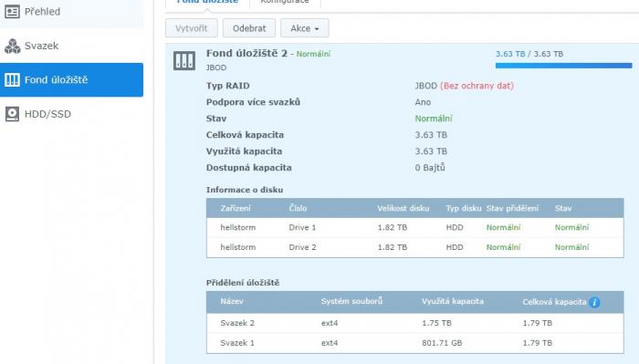The image size is (639, 364).
Task: Click the Přehled overview icon
Action: coord(12,12)
